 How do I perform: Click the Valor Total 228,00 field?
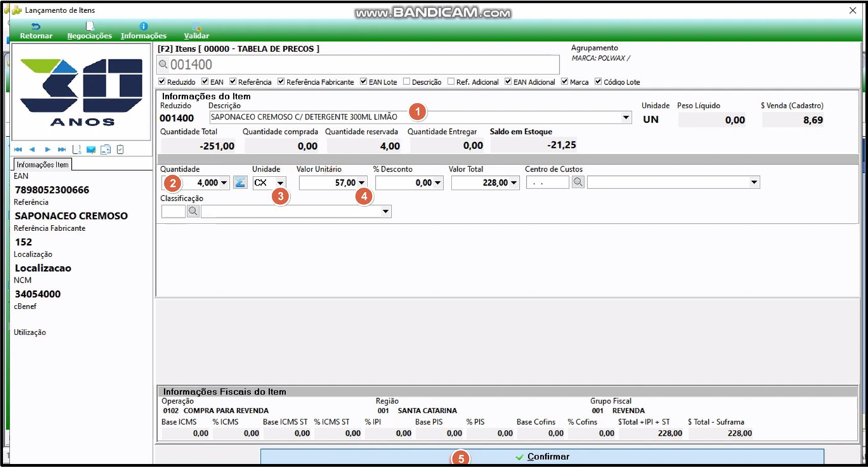pos(485,183)
